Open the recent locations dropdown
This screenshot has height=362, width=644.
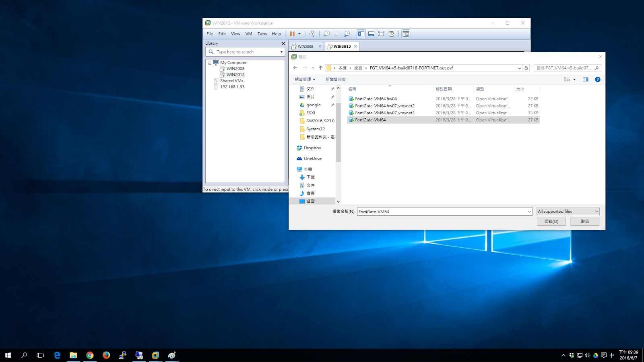[x=313, y=68]
